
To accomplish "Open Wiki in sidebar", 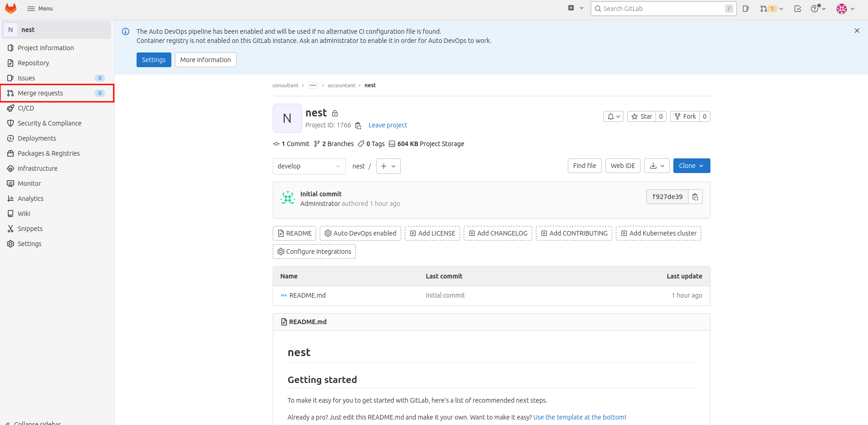I will [56, 214].
